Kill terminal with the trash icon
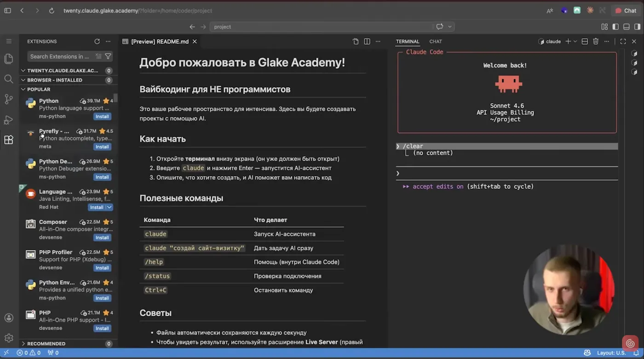The image size is (644, 359). click(596, 41)
